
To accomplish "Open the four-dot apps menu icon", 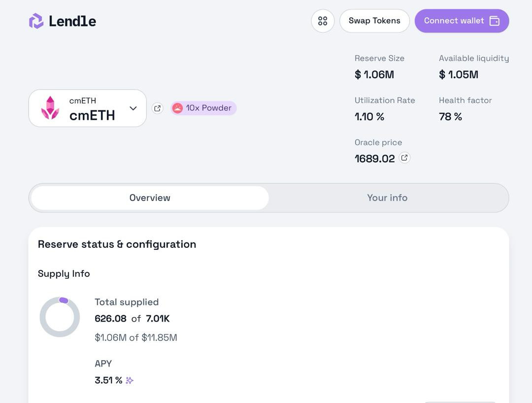I will coord(323,21).
